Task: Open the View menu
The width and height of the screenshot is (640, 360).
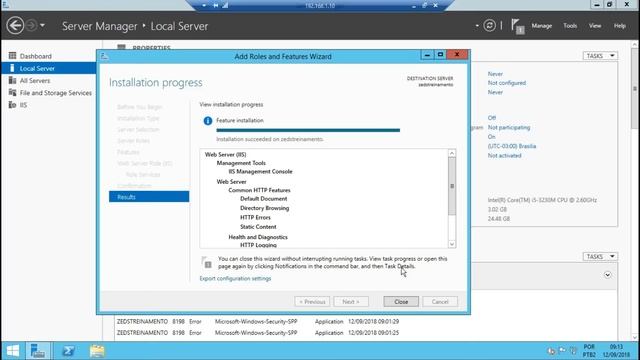Action: click(x=595, y=26)
